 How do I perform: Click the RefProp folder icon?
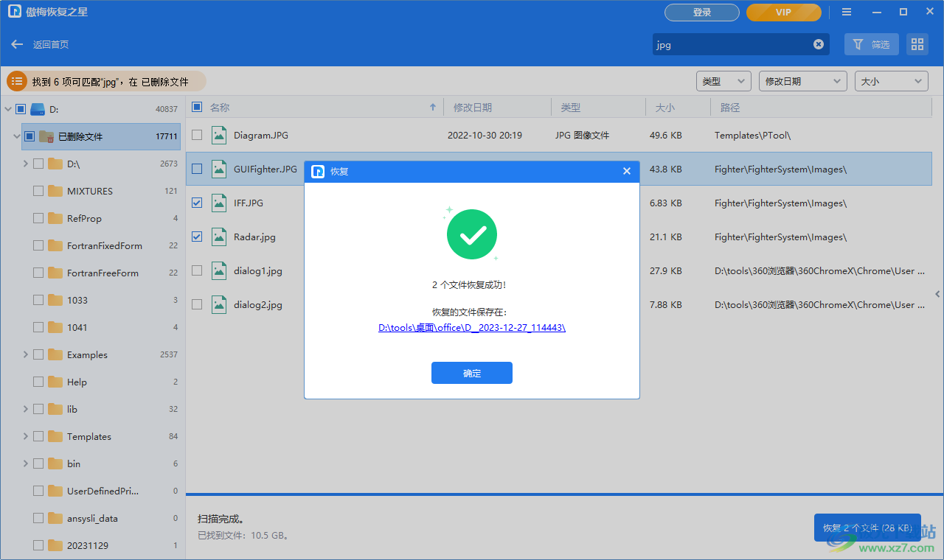(x=55, y=218)
